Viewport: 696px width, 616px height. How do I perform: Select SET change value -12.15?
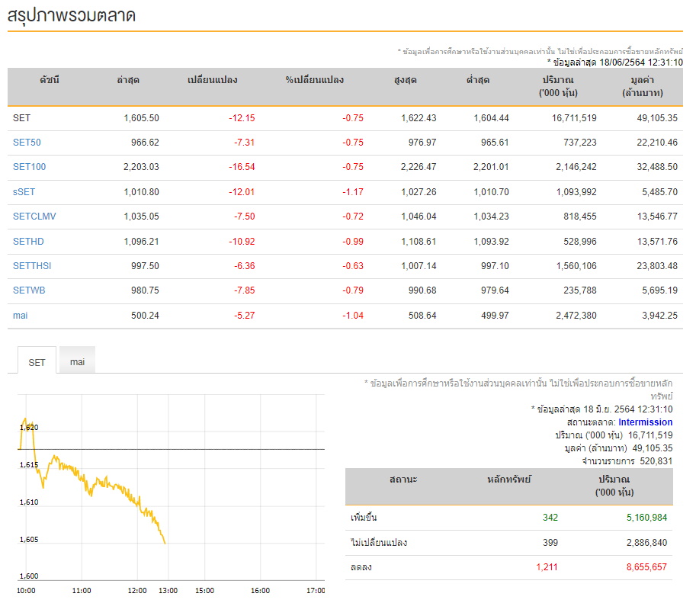(x=242, y=118)
